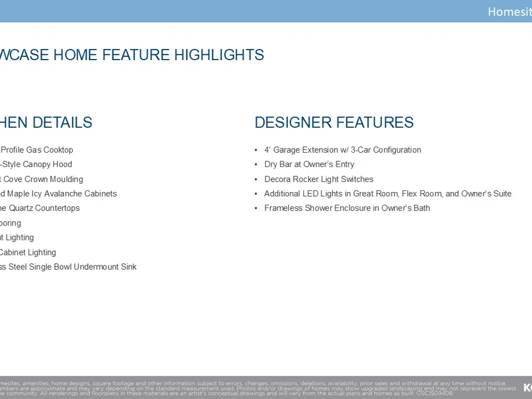Select the Designer Features heading
The width and height of the screenshot is (532, 399).
(334, 122)
